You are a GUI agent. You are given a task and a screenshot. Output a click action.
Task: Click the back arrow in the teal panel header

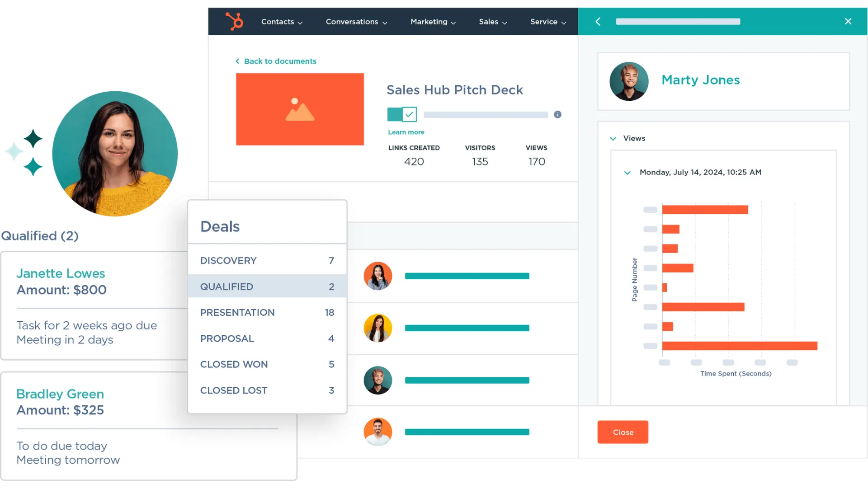click(598, 21)
